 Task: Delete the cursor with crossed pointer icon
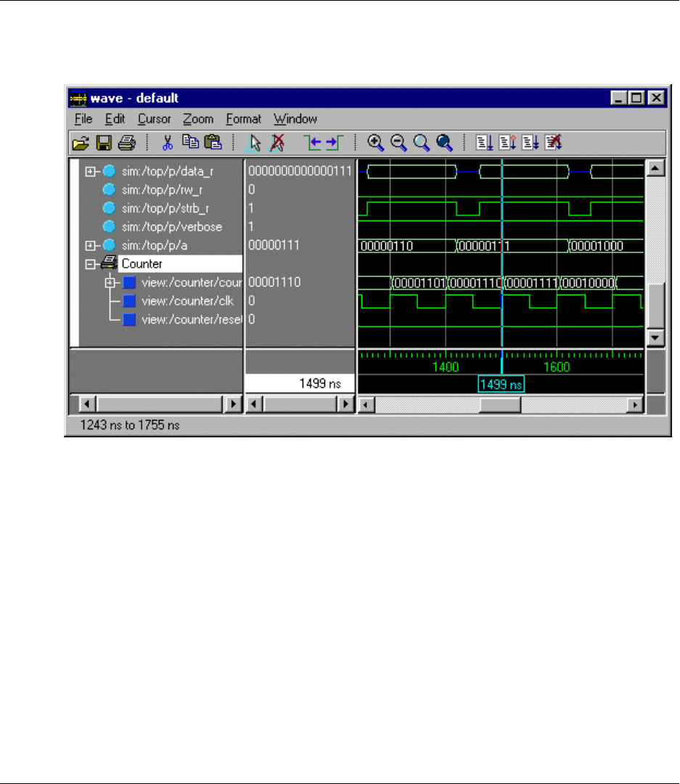pyautogui.click(x=276, y=143)
